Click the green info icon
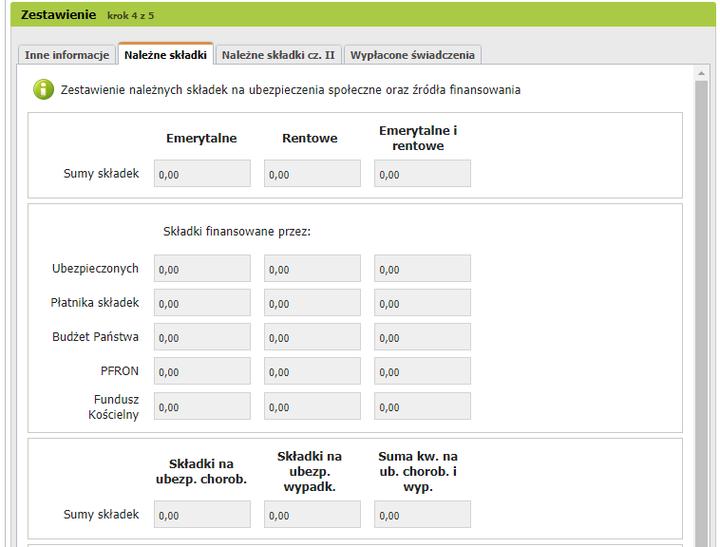Screen dimensions: 720x547 (44, 90)
